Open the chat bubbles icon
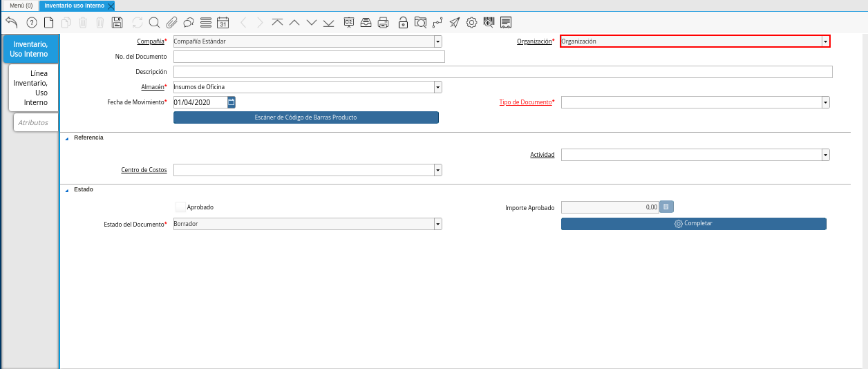Screen dimensions: 868x369 pyautogui.click(x=188, y=22)
